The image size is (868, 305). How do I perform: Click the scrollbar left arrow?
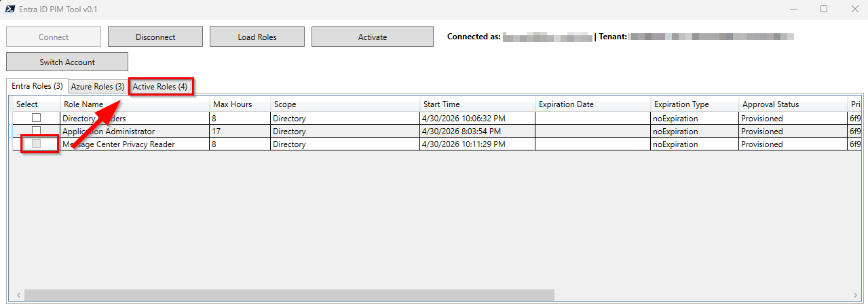[18, 296]
